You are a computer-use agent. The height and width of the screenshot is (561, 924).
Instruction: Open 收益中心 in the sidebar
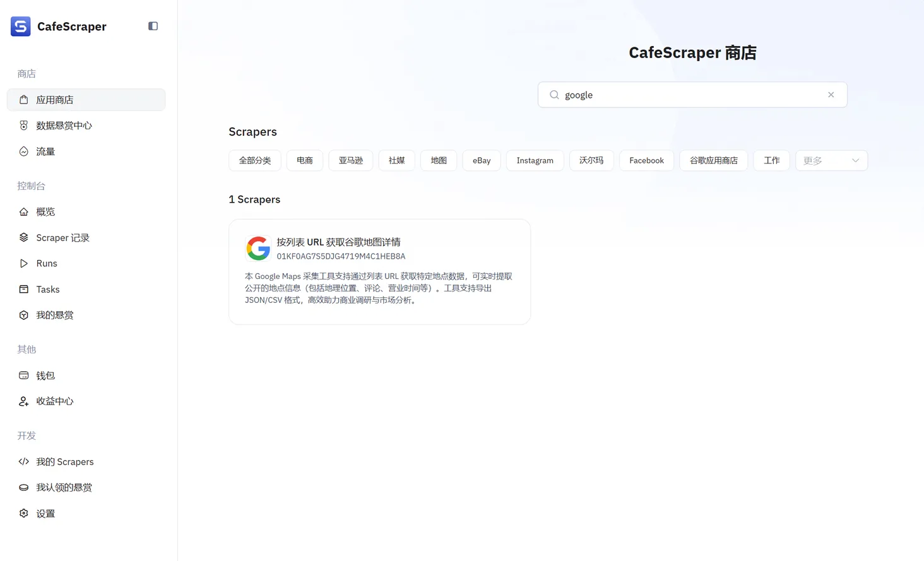click(55, 401)
